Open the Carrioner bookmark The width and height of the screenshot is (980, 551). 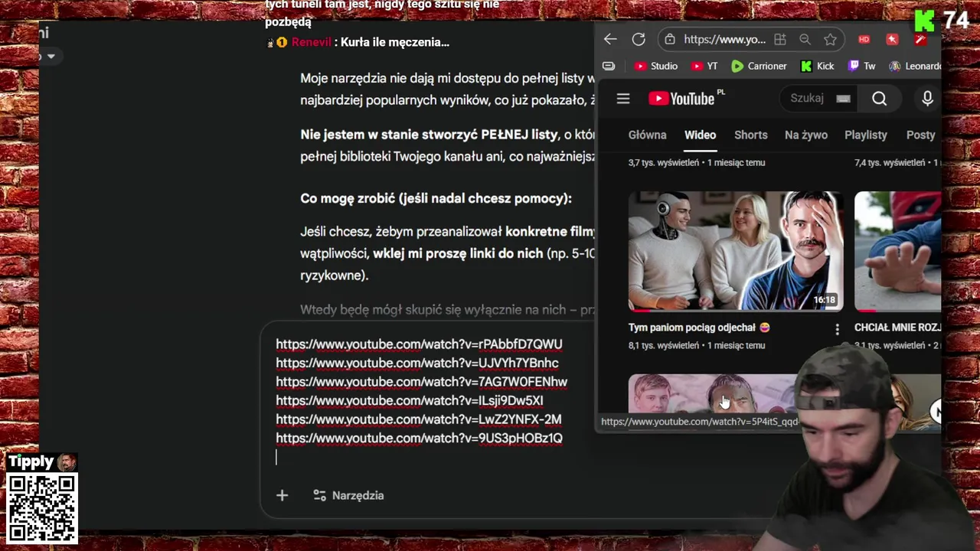click(x=759, y=66)
